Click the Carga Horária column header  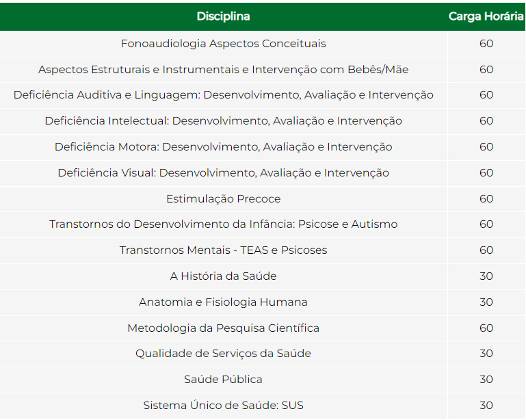click(486, 16)
